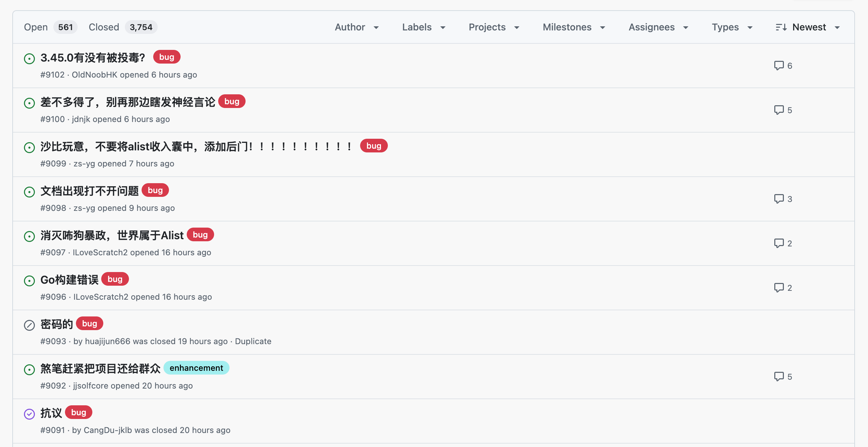Click the enhancement label on issue #9092
The image size is (868, 447).
tap(196, 368)
